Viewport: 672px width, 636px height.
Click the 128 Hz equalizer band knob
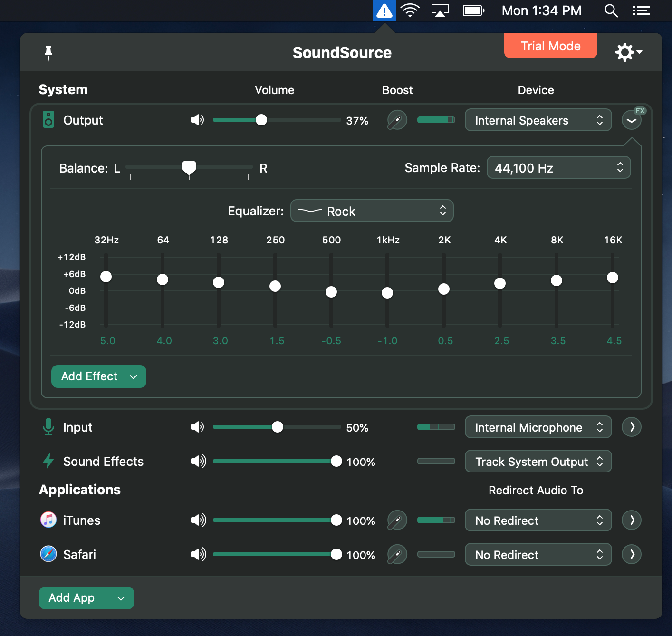click(219, 282)
